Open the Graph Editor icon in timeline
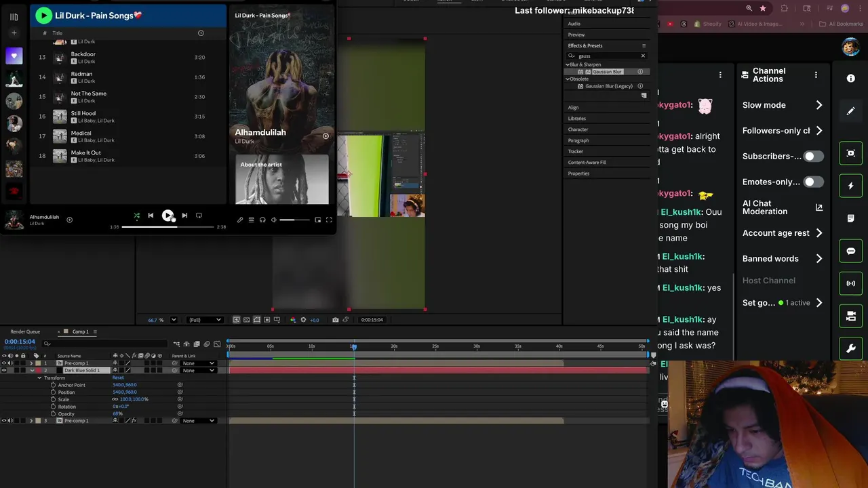 [217, 344]
